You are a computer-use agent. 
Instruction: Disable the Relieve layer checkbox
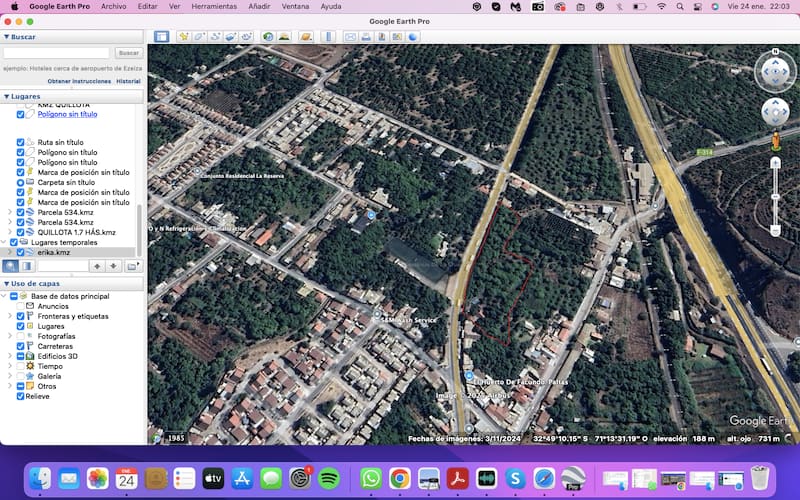pyautogui.click(x=20, y=396)
